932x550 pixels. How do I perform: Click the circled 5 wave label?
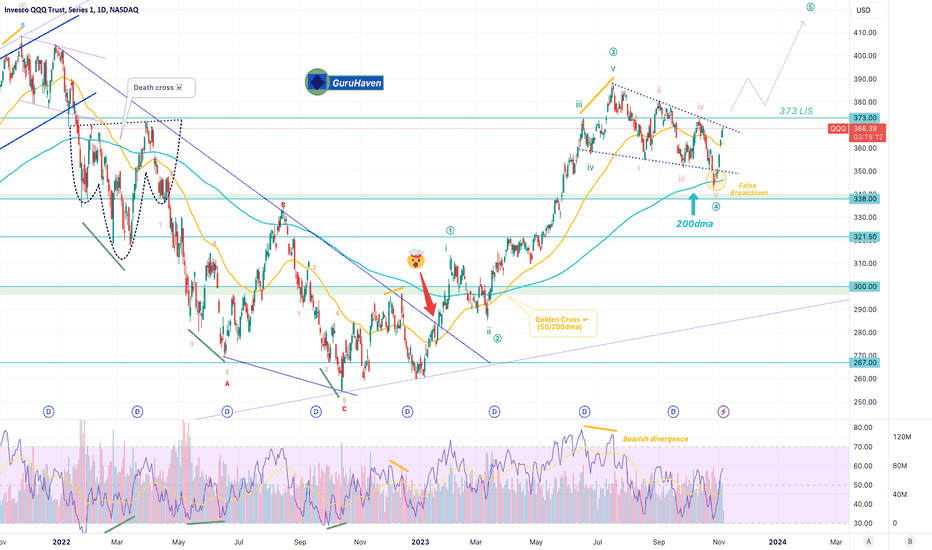click(810, 7)
